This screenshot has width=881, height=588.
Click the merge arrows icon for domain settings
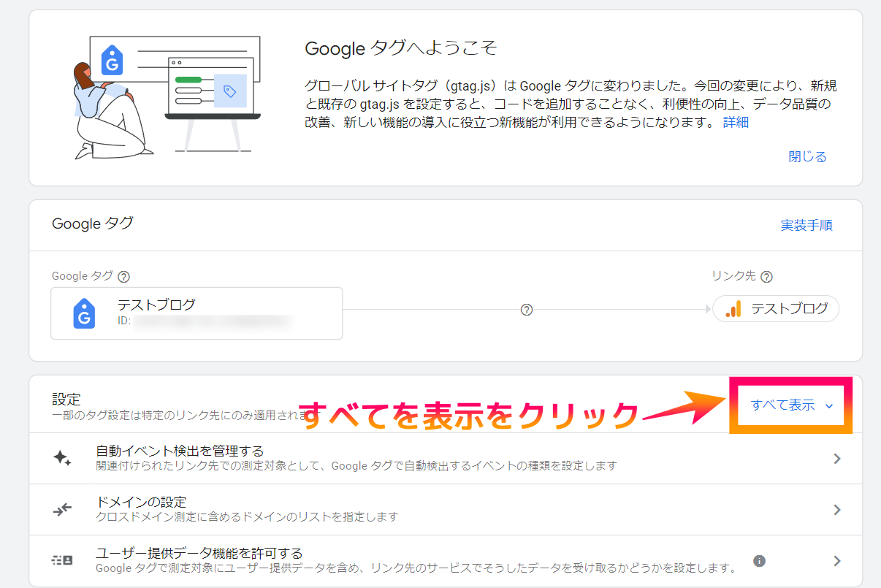(62, 509)
